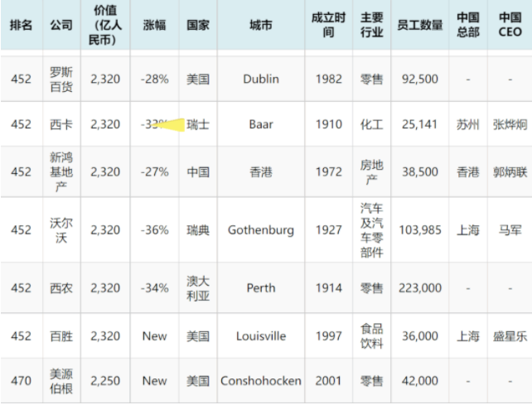The width and height of the screenshot is (532, 405).
Task: Click the 公司 column header
Action: (61, 25)
